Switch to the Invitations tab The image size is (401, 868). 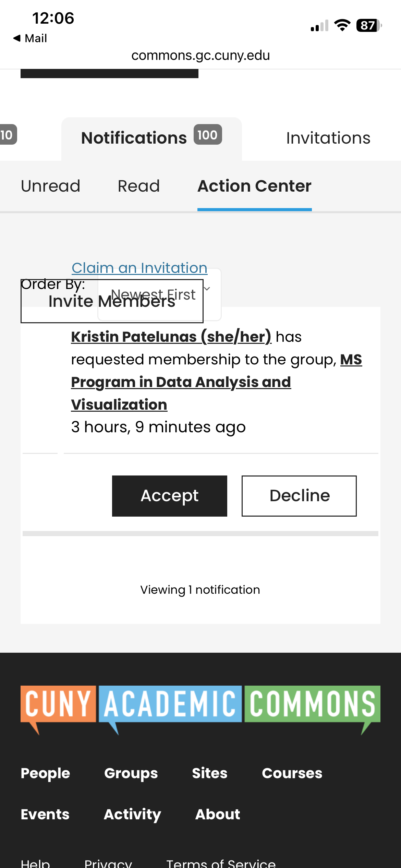coord(328,138)
